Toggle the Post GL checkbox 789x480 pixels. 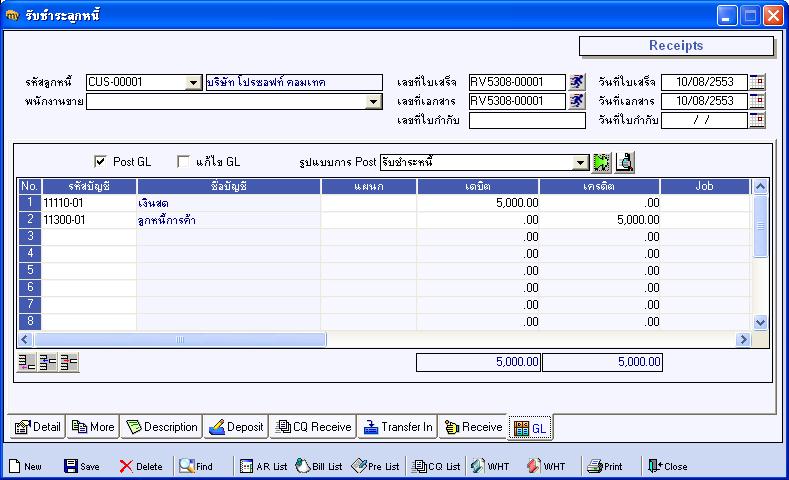(x=100, y=162)
